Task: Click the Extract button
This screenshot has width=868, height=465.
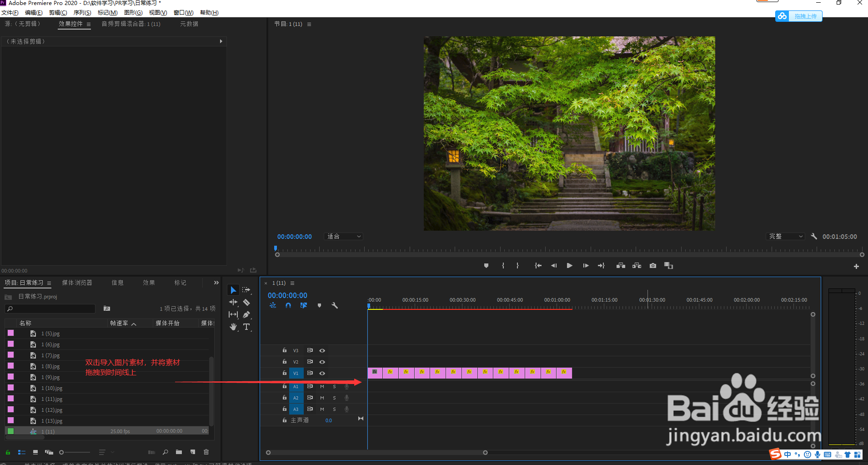Action: point(637,266)
